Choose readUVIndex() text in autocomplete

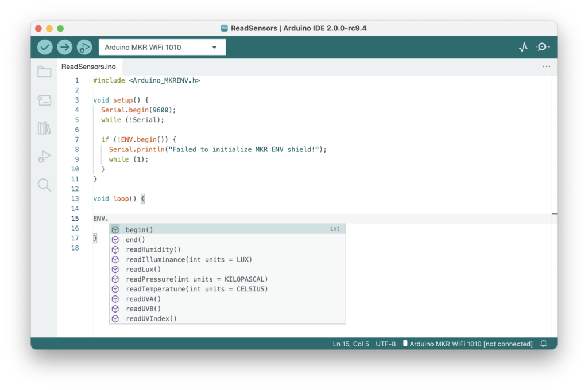point(151,318)
